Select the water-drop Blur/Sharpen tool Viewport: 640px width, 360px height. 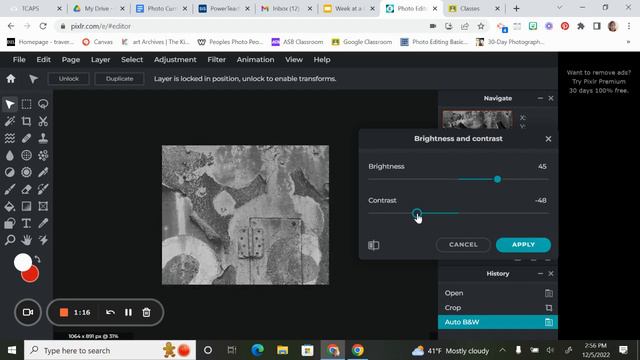tap(10, 155)
